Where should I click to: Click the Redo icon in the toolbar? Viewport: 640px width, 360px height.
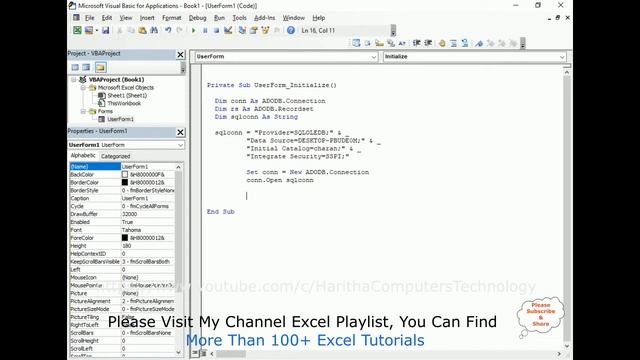point(179,30)
